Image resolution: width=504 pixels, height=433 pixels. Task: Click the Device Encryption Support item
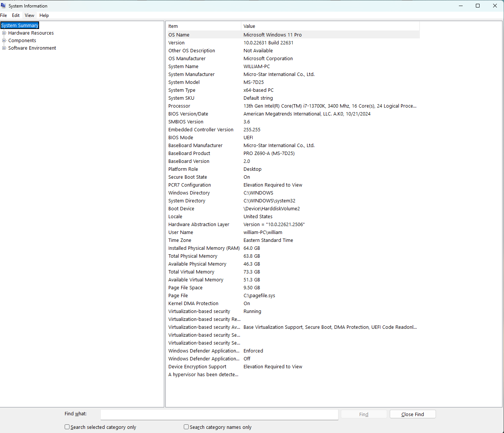click(x=197, y=366)
